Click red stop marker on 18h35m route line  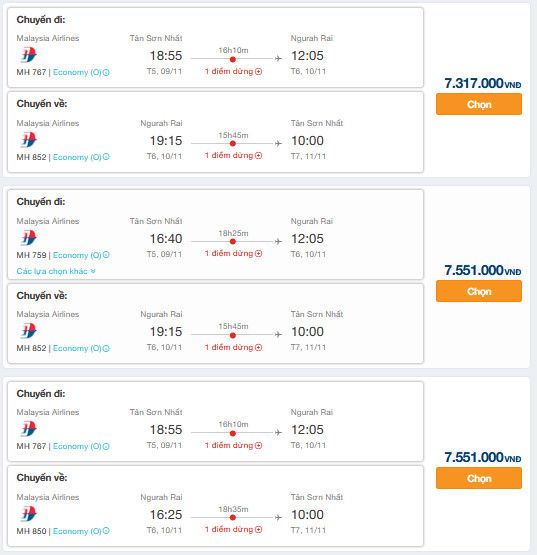pos(233,517)
